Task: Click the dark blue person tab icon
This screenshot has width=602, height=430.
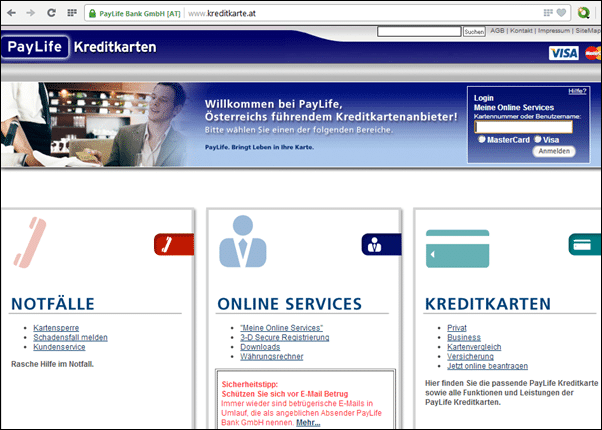Action: 381,244
